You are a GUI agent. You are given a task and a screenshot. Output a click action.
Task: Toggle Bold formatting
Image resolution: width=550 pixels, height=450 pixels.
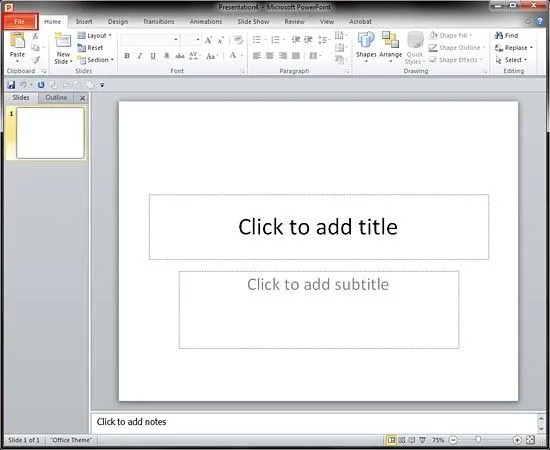pyautogui.click(x=127, y=56)
